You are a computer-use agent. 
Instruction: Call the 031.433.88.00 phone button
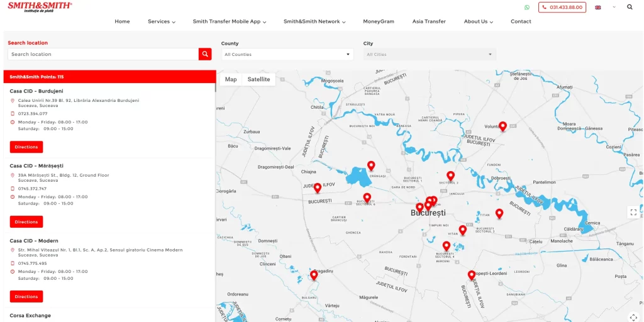point(562,7)
